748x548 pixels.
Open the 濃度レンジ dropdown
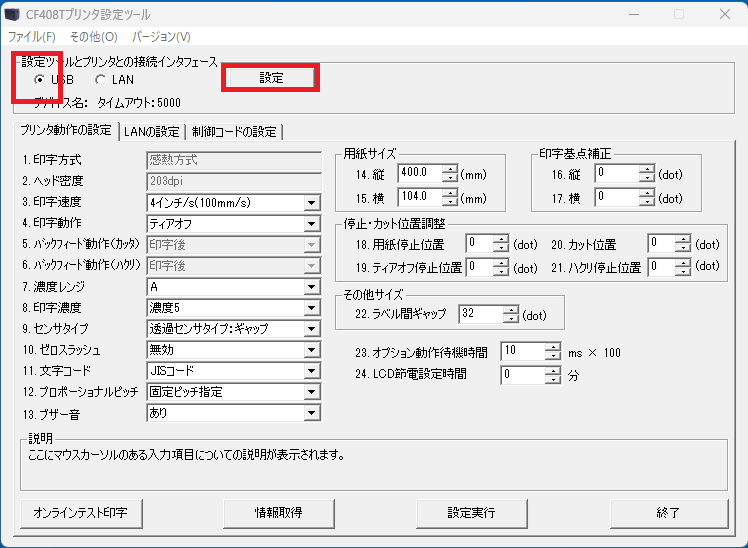click(x=234, y=287)
